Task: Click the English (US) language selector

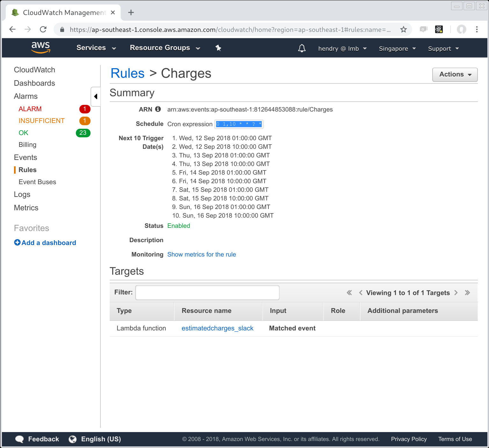Action: coord(101,439)
